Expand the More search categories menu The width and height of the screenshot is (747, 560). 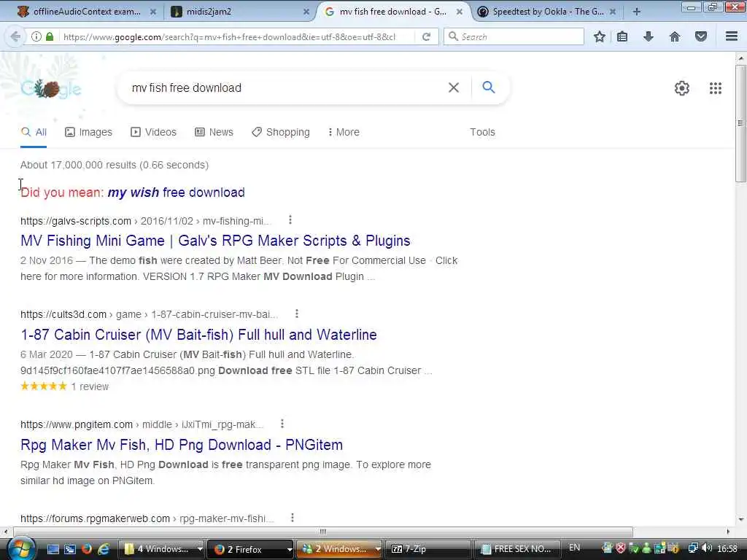(344, 132)
